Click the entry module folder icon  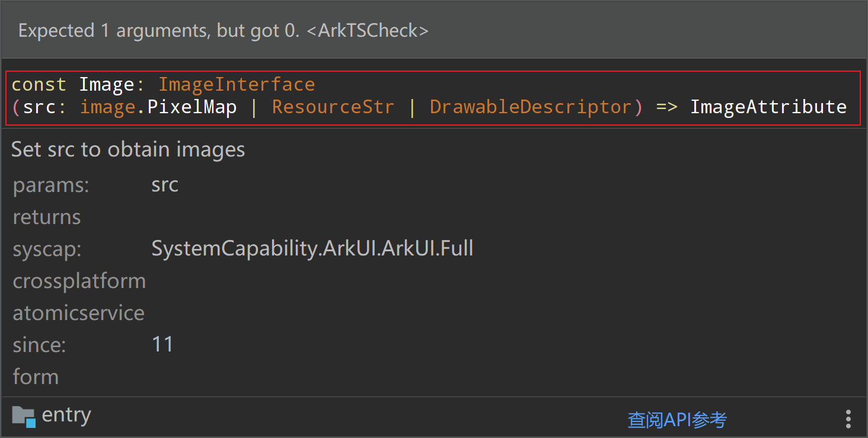pyautogui.click(x=24, y=416)
